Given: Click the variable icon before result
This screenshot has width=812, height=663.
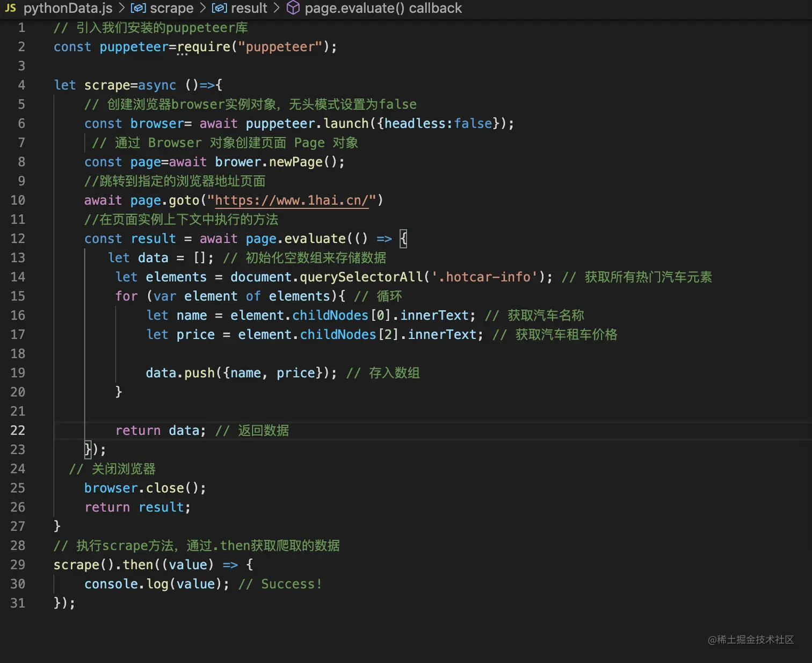Looking at the screenshot, I should coord(219,8).
